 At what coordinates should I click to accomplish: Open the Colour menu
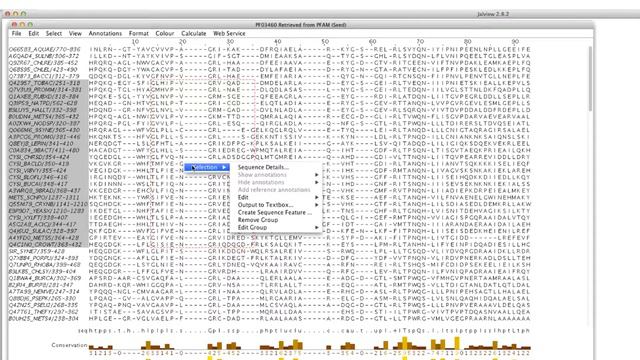pyautogui.click(x=165, y=33)
